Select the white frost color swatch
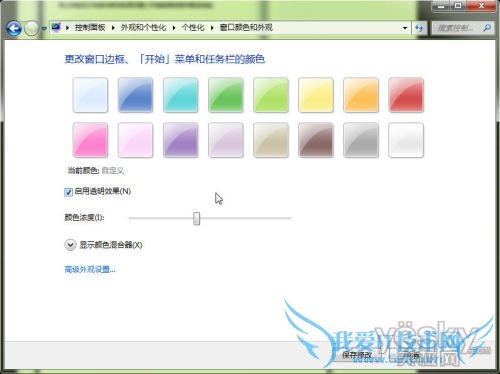The image size is (500, 374). tap(406, 140)
